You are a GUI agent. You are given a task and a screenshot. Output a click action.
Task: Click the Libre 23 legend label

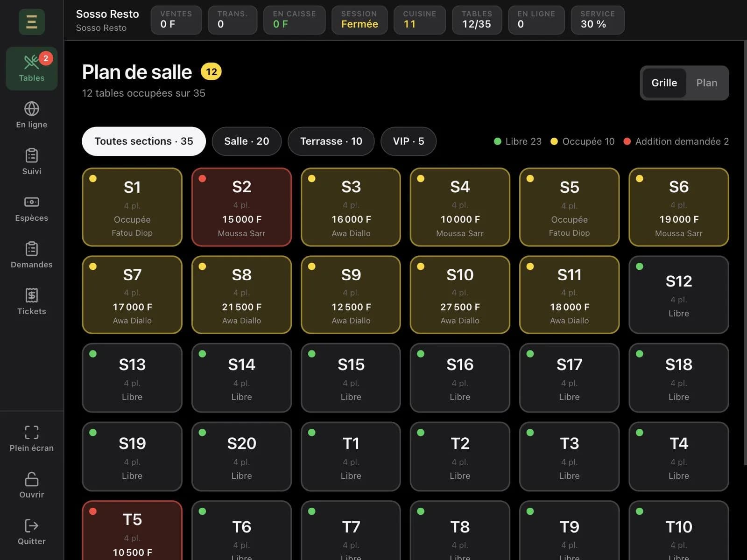tap(518, 141)
